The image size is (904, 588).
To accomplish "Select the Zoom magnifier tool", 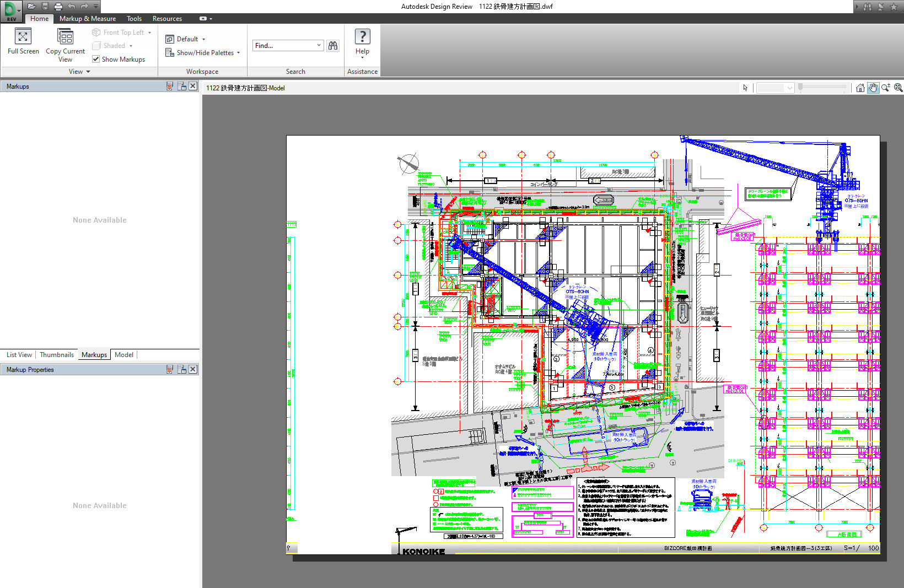I will tap(886, 88).
